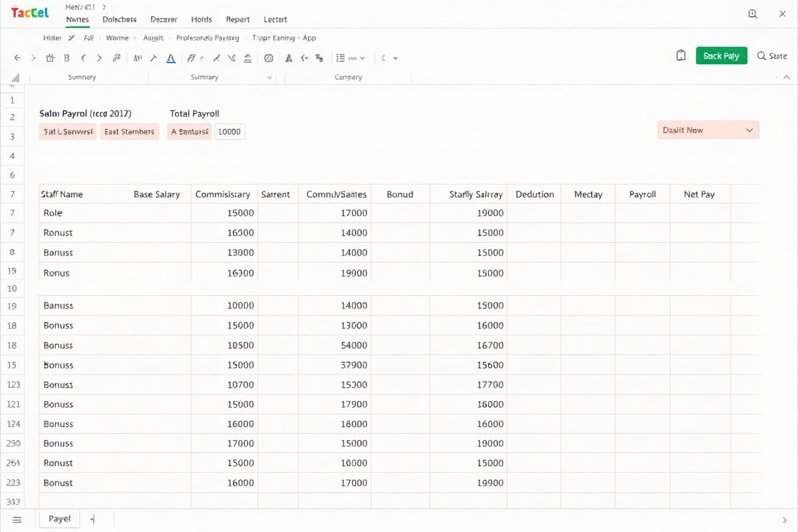The image size is (798, 532).
Task: Select the underlined A font color icon
Action: coord(171,59)
